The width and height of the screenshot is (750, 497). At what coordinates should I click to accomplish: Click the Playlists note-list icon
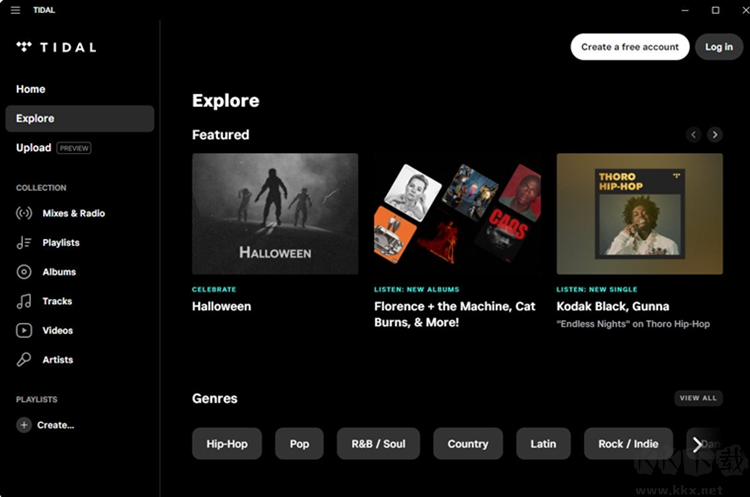tap(24, 243)
